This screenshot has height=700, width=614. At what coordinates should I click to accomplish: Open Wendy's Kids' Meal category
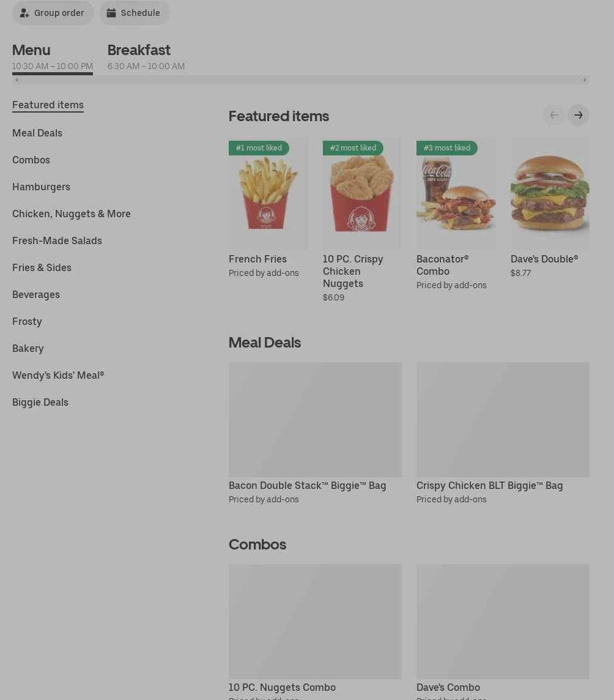click(58, 376)
